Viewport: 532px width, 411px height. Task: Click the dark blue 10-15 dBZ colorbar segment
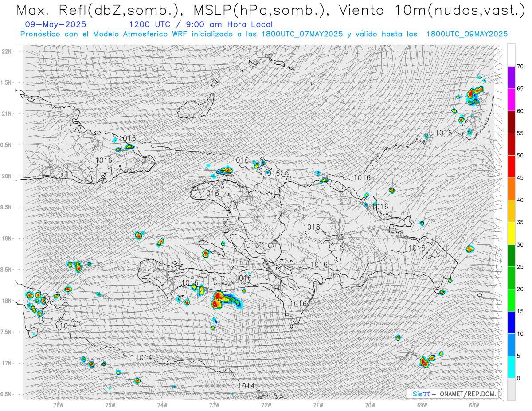(511, 322)
